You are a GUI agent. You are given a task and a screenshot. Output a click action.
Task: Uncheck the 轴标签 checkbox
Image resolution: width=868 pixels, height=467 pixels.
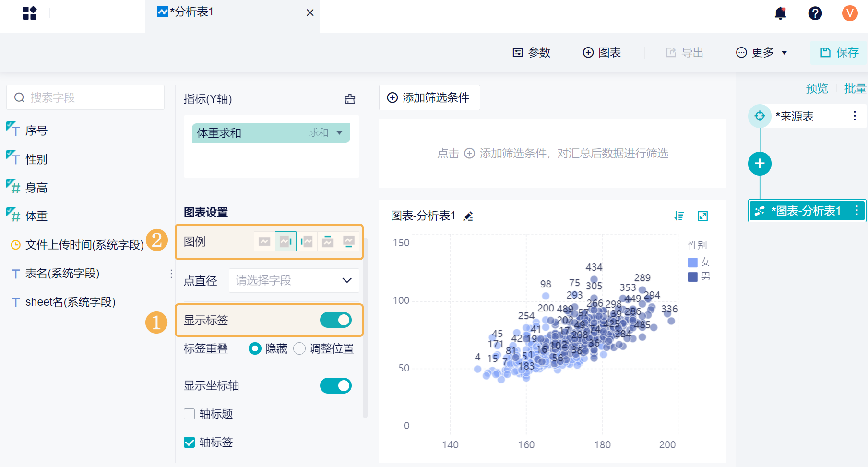190,442
